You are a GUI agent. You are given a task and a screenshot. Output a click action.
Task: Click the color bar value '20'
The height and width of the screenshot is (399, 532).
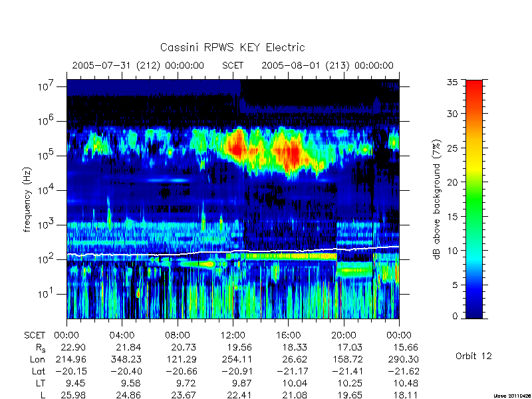click(452, 182)
